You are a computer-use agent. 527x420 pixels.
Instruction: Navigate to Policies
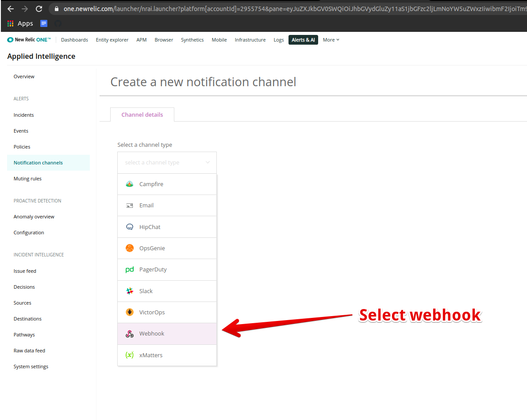click(22, 147)
